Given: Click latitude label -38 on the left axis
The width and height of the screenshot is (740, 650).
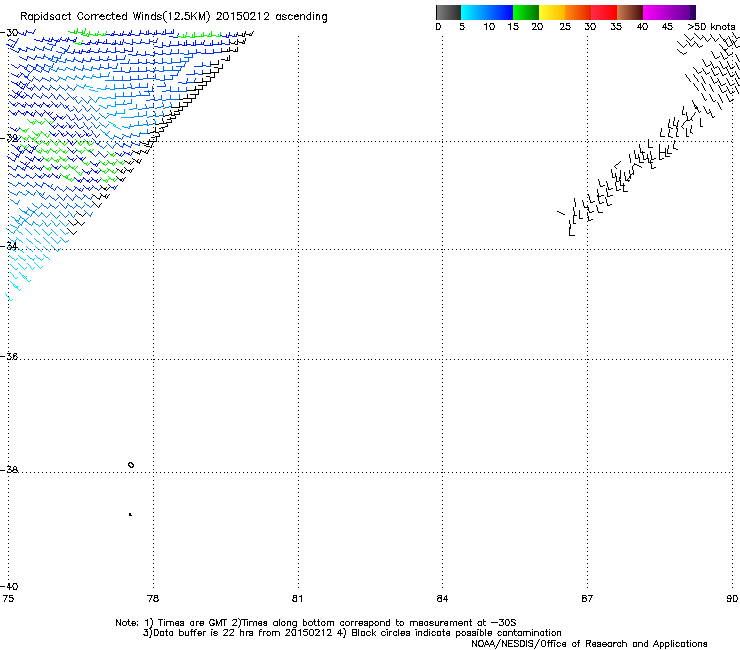Looking at the screenshot, I should tap(9, 470).
